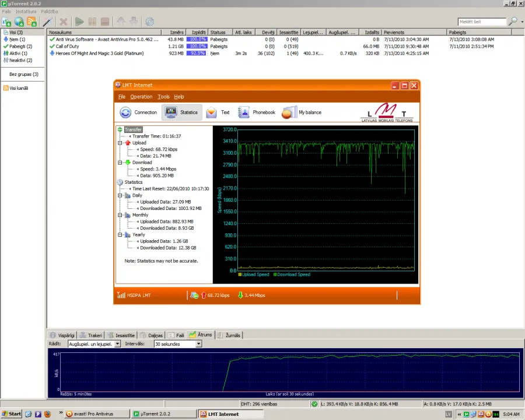Collapse the Daily node in LMT statistics tree
Screen dimensions: 525x420
click(x=120, y=195)
